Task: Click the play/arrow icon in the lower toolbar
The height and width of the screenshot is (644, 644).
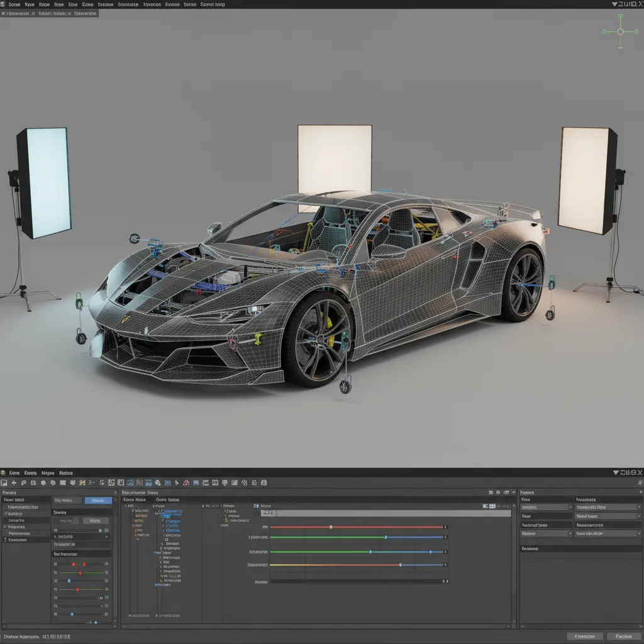Action: coord(177,482)
